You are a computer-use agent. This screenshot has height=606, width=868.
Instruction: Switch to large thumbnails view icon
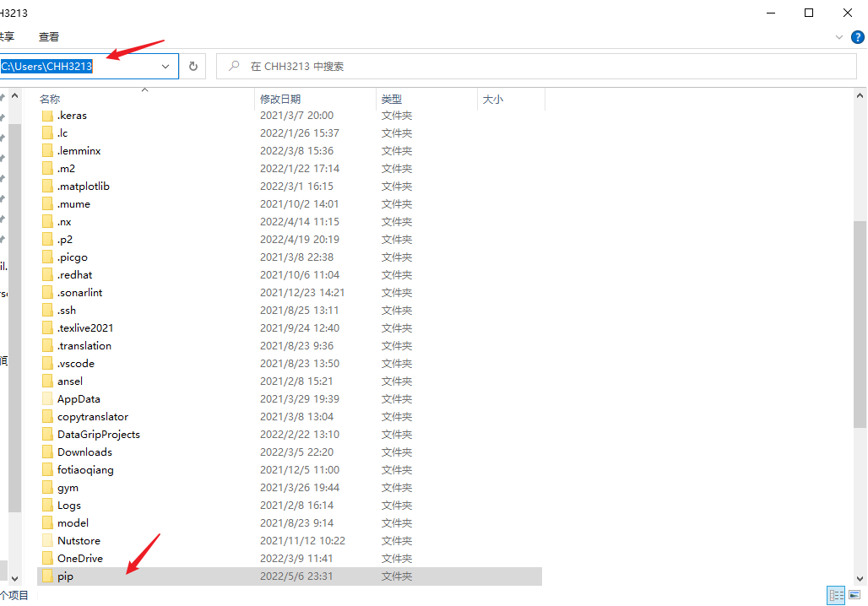tap(854, 596)
